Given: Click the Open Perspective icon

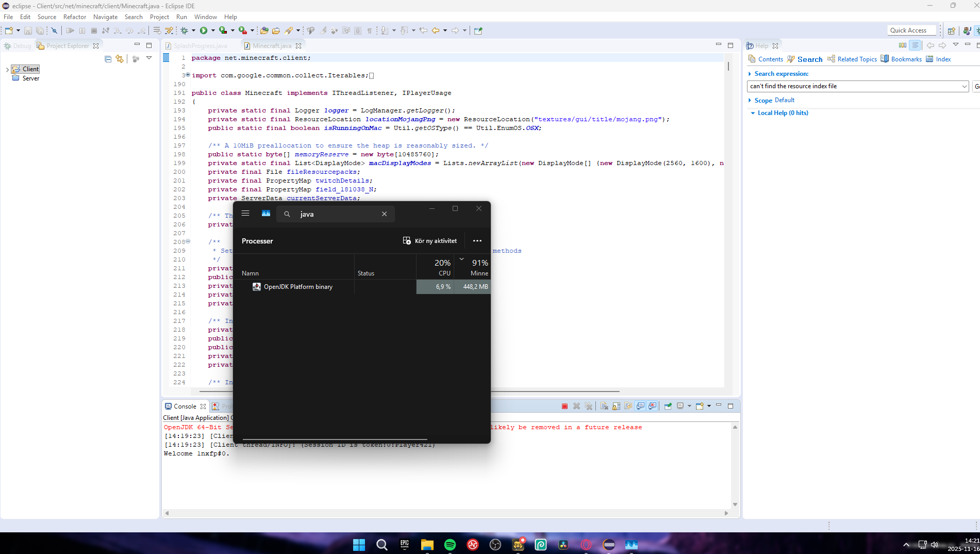Looking at the screenshot, I should click(x=951, y=30).
